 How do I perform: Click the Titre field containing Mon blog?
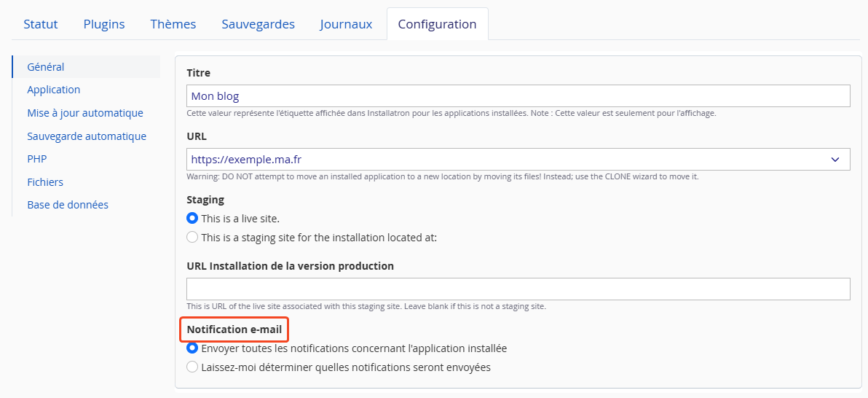coord(518,96)
